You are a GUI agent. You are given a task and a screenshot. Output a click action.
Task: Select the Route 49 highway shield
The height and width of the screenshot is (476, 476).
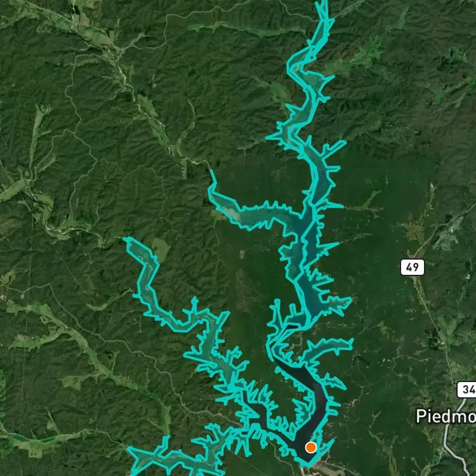point(413,267)
